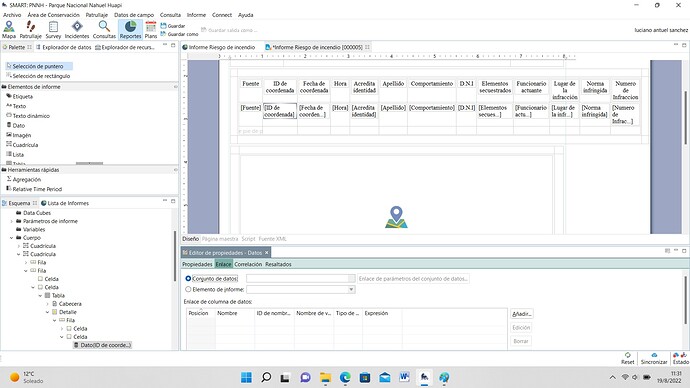Click the Borrar button

521,341
